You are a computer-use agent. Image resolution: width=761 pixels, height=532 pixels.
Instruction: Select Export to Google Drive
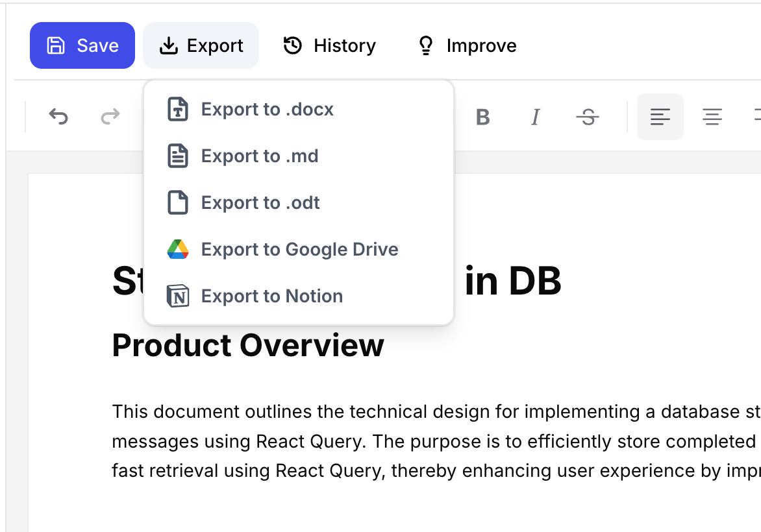tap(299, 248)
